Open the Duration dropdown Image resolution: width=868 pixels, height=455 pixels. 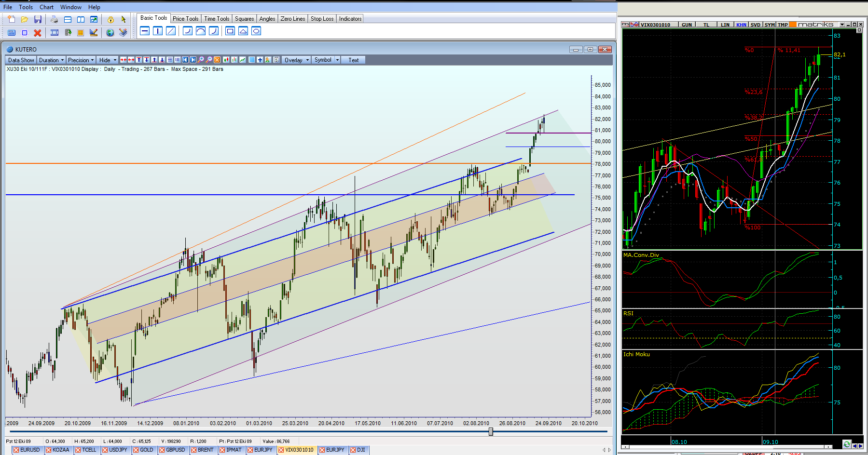[51, 60]
